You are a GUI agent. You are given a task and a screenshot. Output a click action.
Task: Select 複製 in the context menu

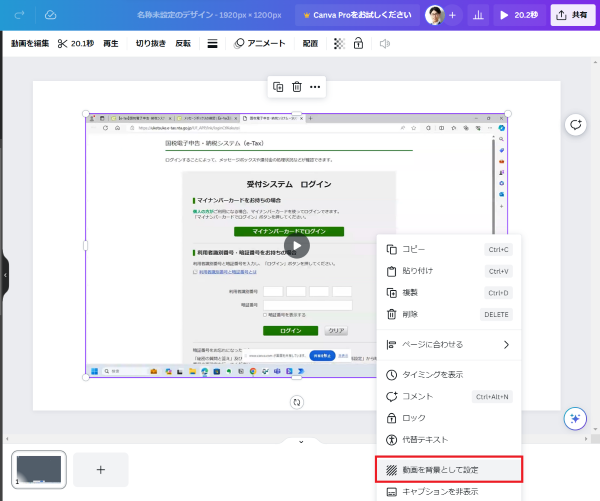coord(449,293)
